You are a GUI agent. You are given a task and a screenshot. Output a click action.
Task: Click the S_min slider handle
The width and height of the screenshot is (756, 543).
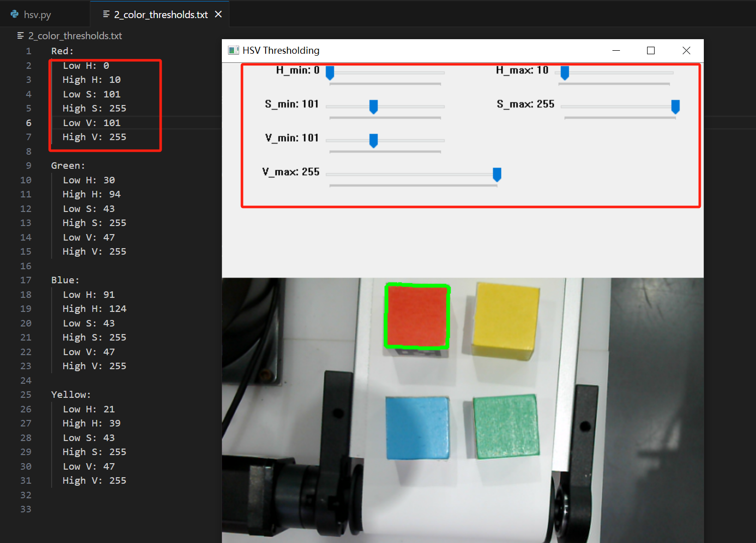[x=373, y=106]
